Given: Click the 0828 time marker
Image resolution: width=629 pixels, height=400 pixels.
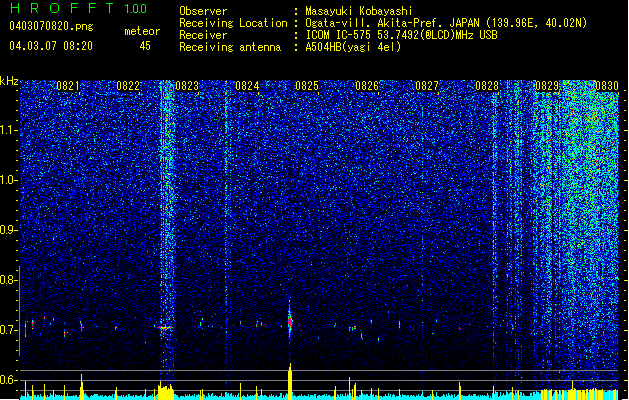Looking at the screenshot, I should 487,86.
